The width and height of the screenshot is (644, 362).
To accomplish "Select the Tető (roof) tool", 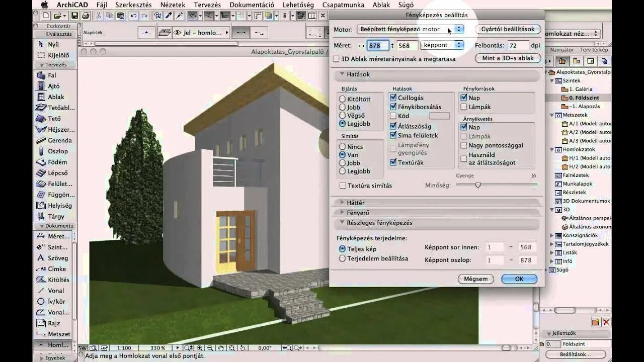I will tap(54, 119).
